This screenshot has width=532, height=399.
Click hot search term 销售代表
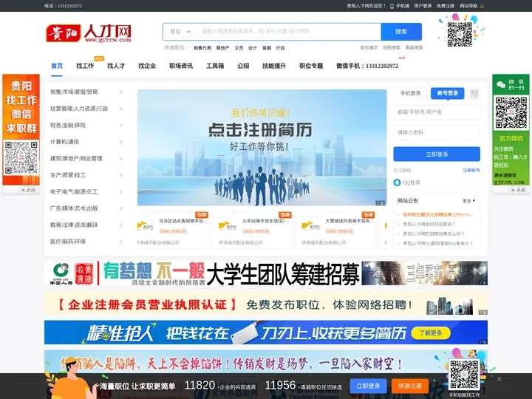tap(202, 48)
